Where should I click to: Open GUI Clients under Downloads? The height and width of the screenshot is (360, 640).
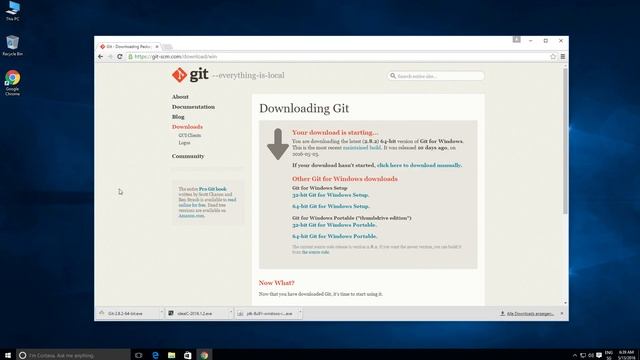click(190, 135)
